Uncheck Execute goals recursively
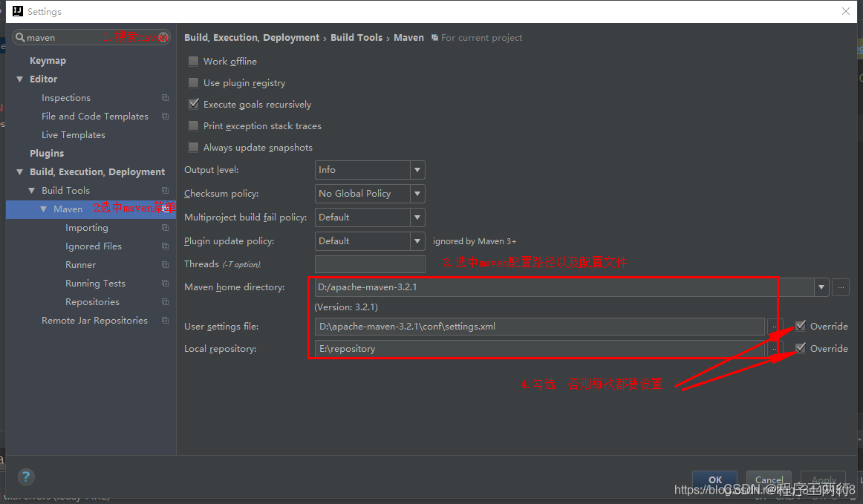 (x=193, y=104)
